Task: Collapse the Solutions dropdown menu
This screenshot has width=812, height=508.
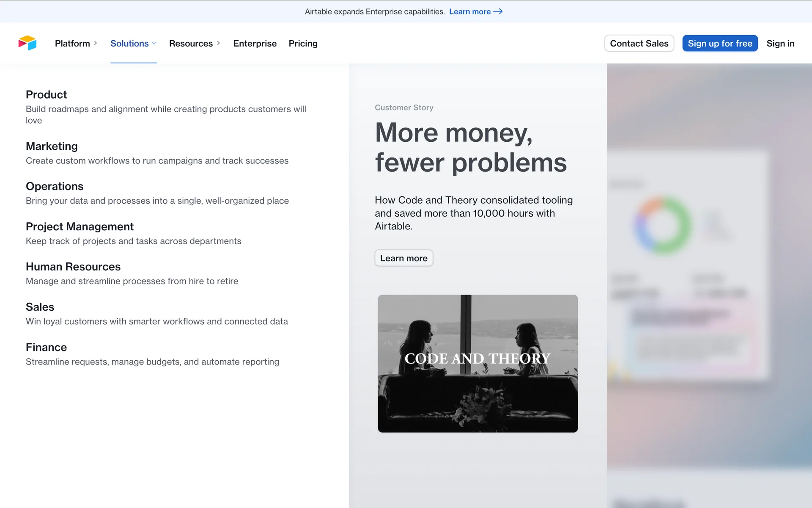Action: 133,43
